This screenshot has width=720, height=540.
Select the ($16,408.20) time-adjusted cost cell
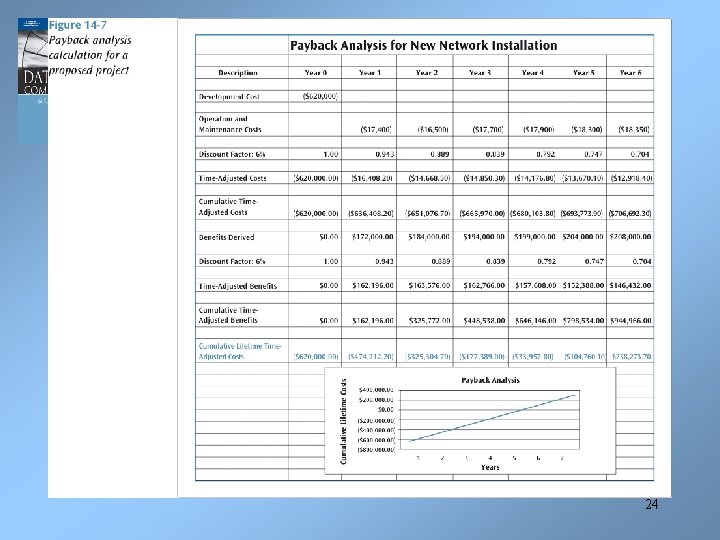point(372,178)
